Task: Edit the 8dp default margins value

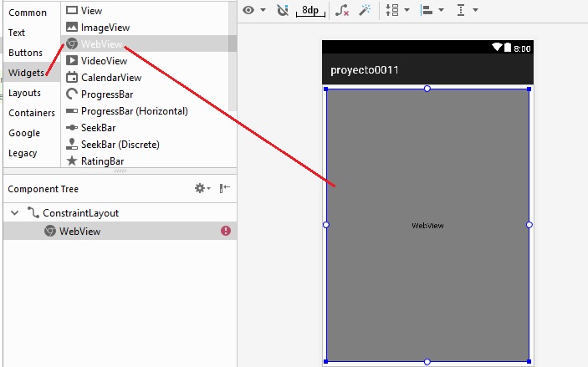Action: tap(310, 10)
